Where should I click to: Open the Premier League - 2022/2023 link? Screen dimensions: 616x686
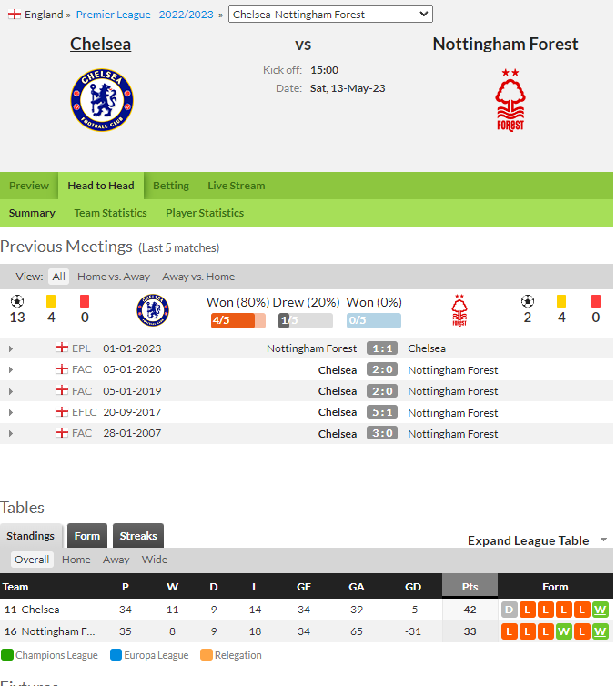coord(145,15)
